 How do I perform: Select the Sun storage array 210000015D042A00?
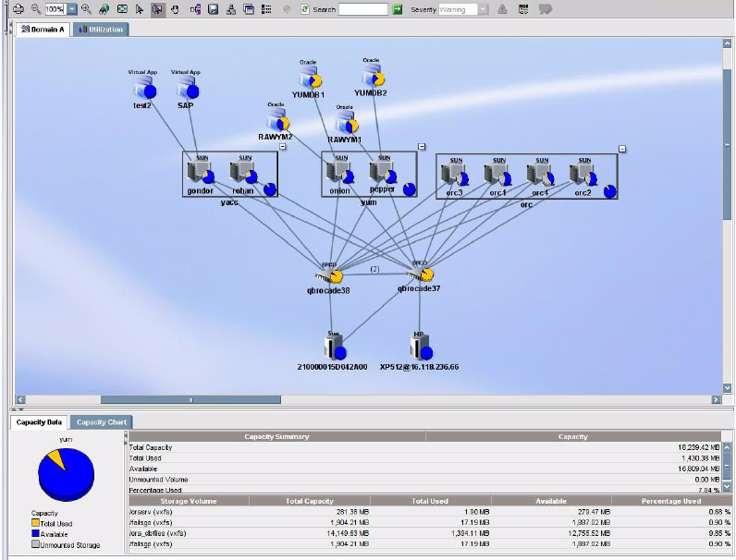click(335, 348)
